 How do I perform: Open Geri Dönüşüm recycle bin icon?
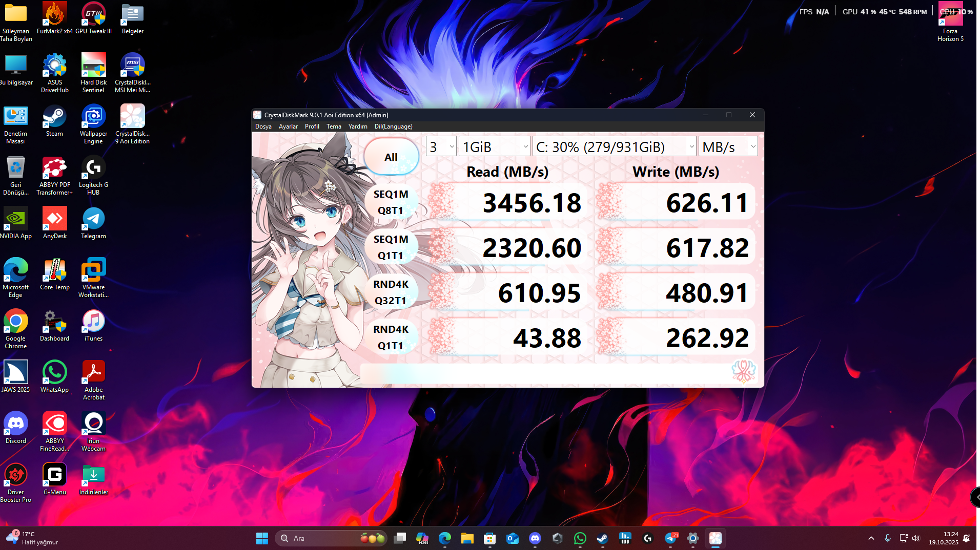[15, 175]
